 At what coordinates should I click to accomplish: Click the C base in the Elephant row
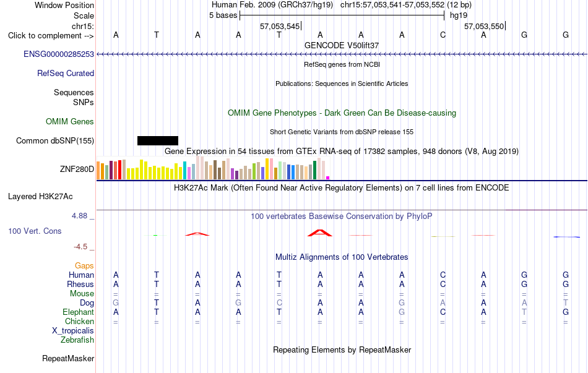point(443,312)
